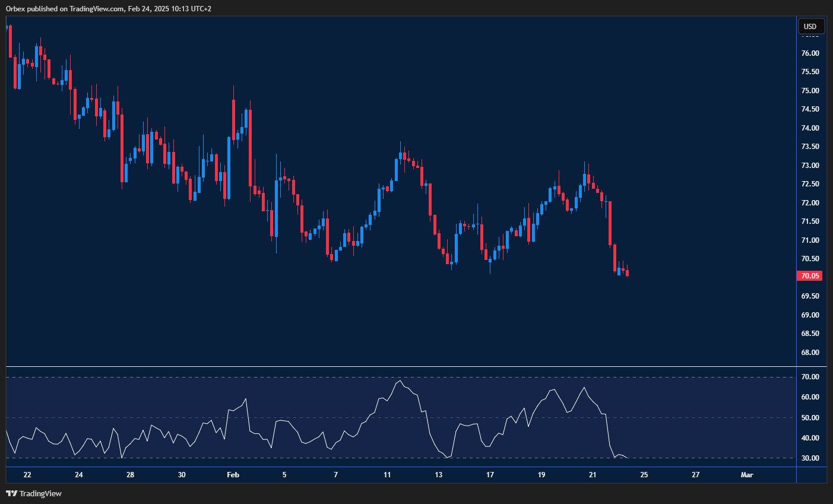Toggle the price scale by clicking 72.00
833x504 pixels.
[809, 202]
